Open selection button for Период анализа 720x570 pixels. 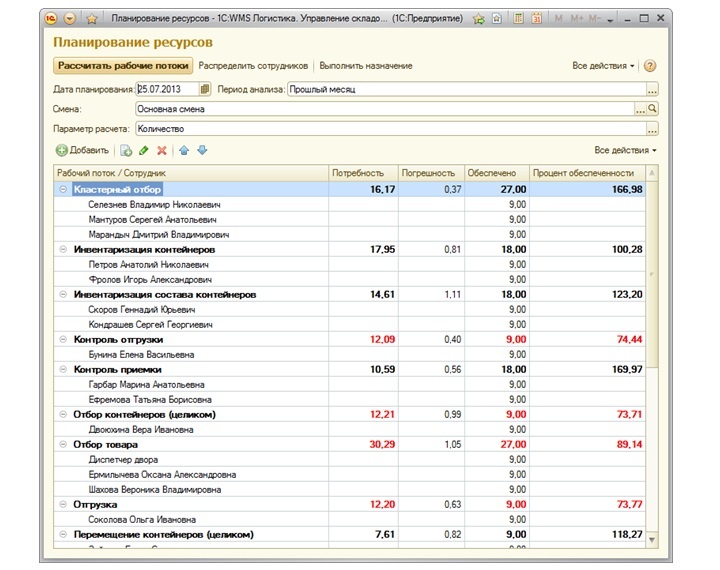tap(652, 89)
